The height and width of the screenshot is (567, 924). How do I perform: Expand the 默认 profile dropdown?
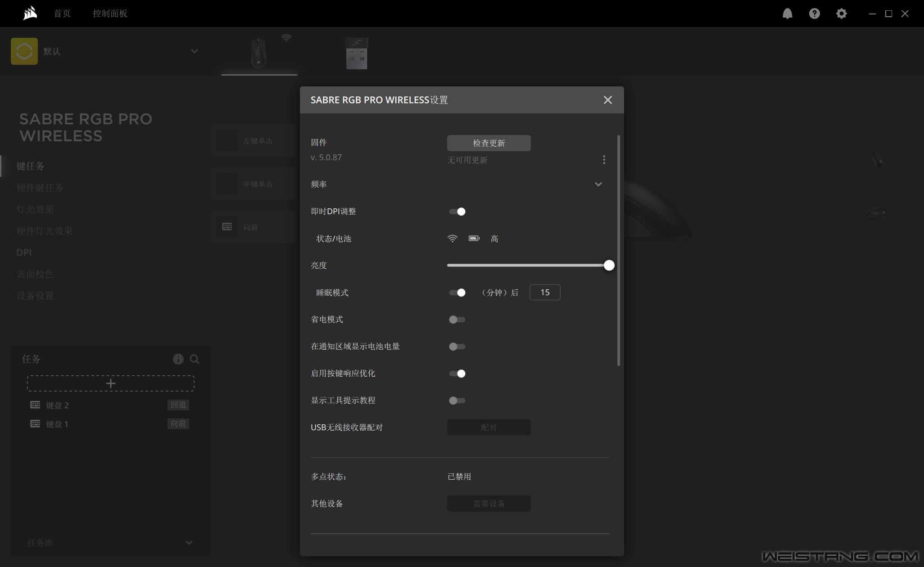click(195, 51)
